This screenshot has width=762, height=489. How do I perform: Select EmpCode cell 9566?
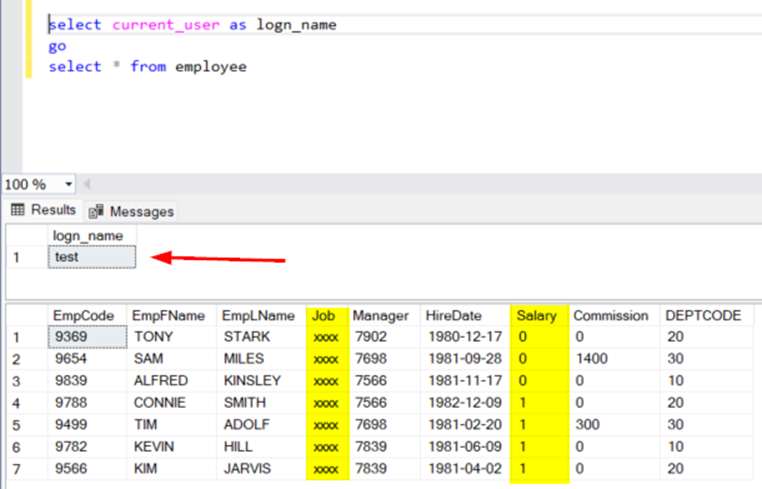tap(87, 469)
